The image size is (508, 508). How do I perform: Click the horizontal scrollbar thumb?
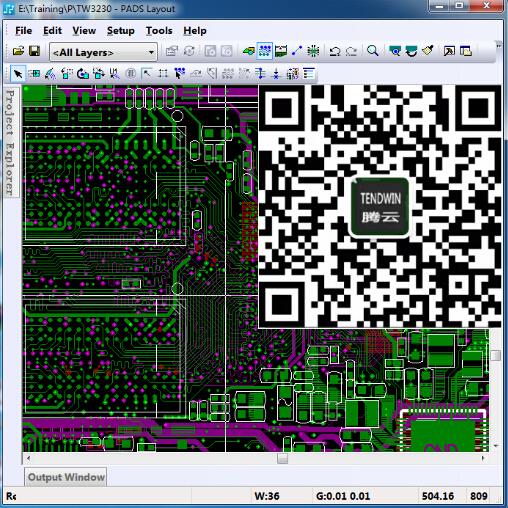[x=282, y=458]
